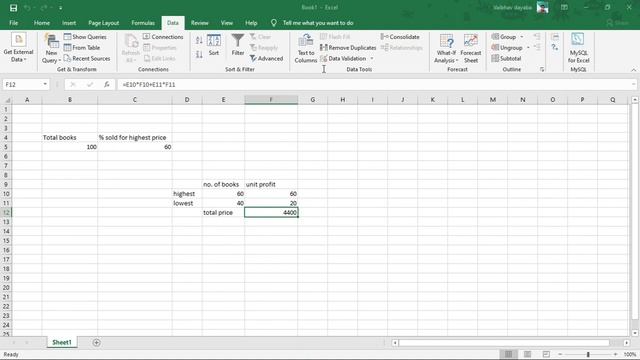Expand the formula bar arrow
The width and height of the screenshot is (640, 360).
pos(633,84)
